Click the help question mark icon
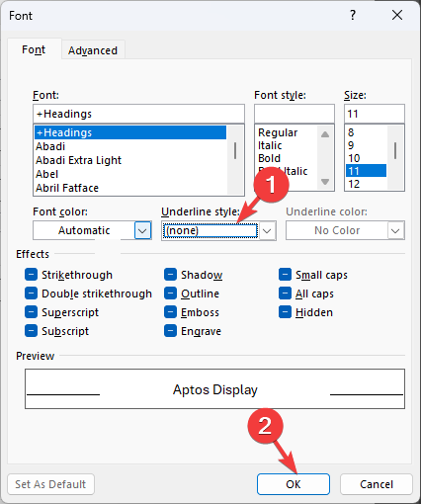 coord(353,15)
